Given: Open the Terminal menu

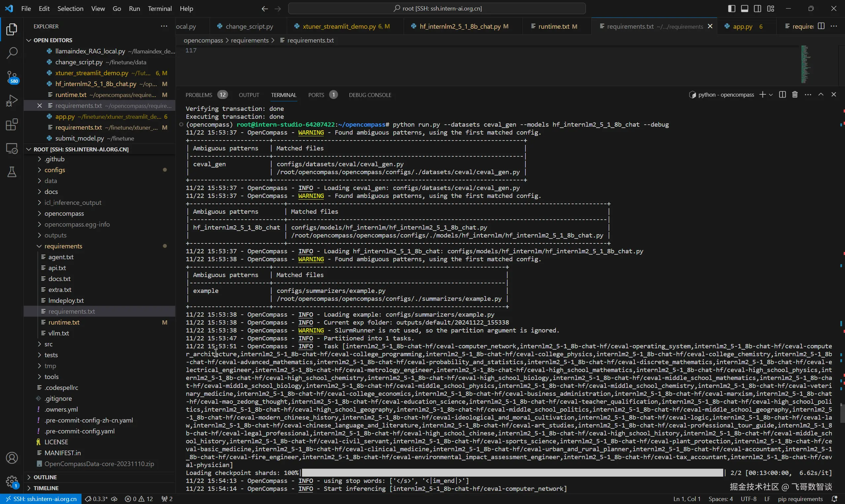Looking at the screenshot, I should coord(159,9).
